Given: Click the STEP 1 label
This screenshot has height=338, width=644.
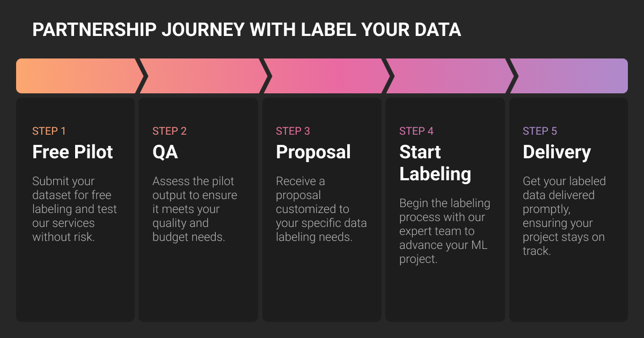Looking at the screenshot, I should [49, 131].
